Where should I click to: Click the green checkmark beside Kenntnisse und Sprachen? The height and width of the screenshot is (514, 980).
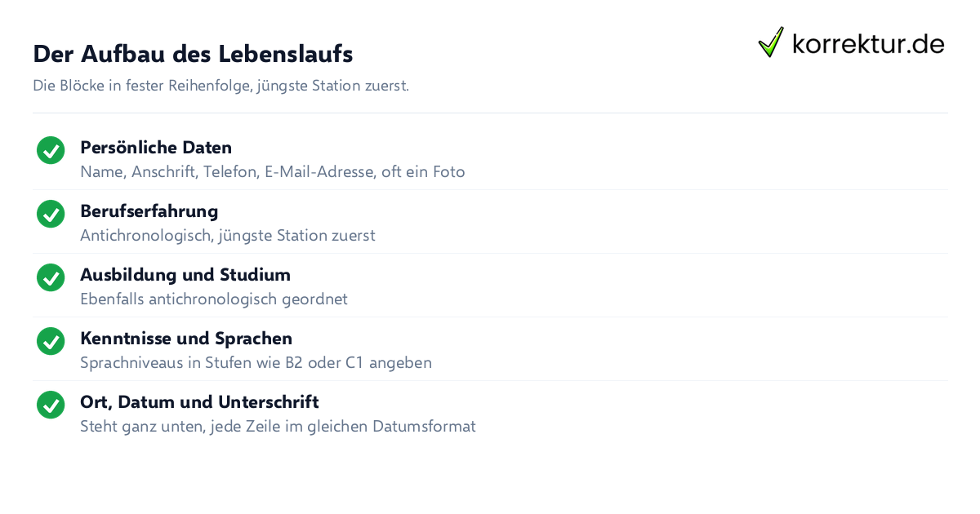(51, 341)
